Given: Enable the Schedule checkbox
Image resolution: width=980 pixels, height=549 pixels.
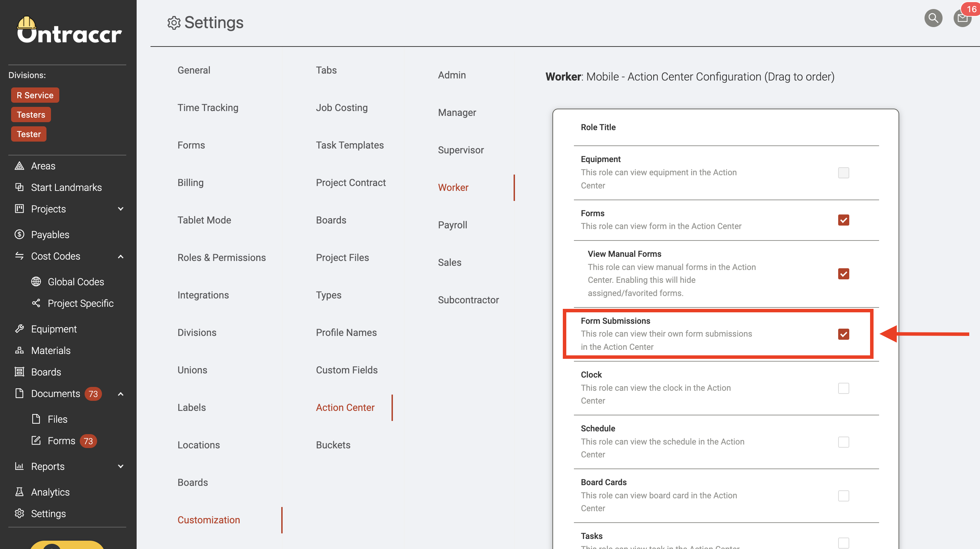Looking at the screenshot, I should pyautogui.click(x=843, y=442).
